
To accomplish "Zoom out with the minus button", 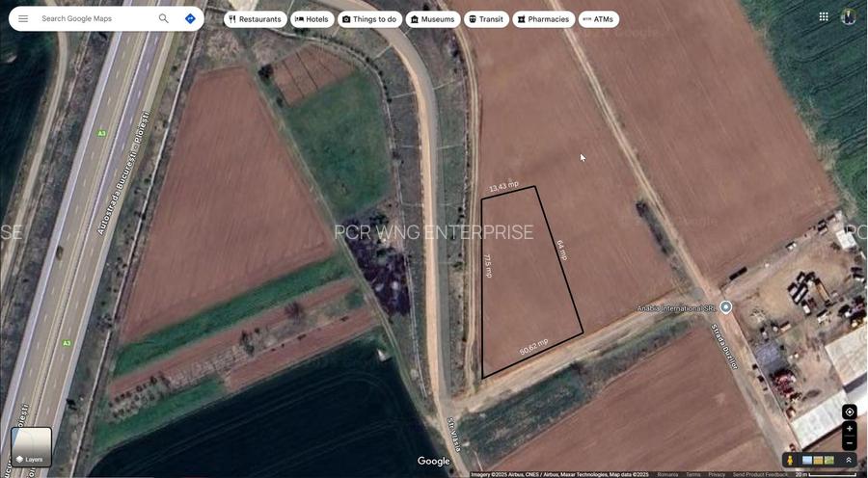I will pos(849,443).
